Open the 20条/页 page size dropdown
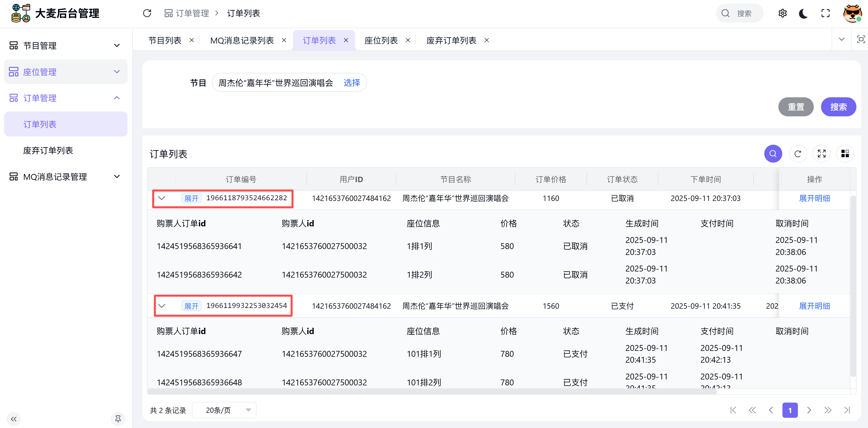The image size is (868, 428). point(224,410)
